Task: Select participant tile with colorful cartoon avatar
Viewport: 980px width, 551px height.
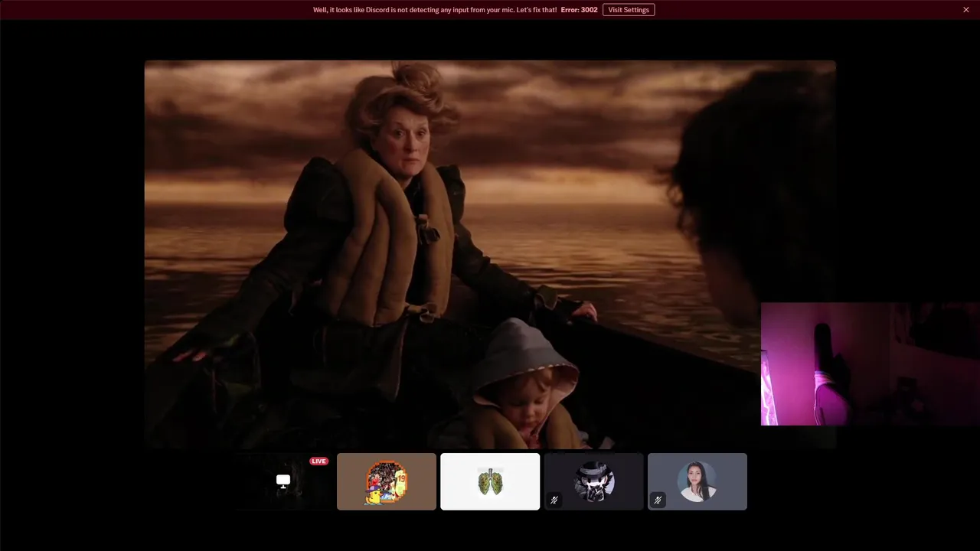Action: click(x=387, y=481)
